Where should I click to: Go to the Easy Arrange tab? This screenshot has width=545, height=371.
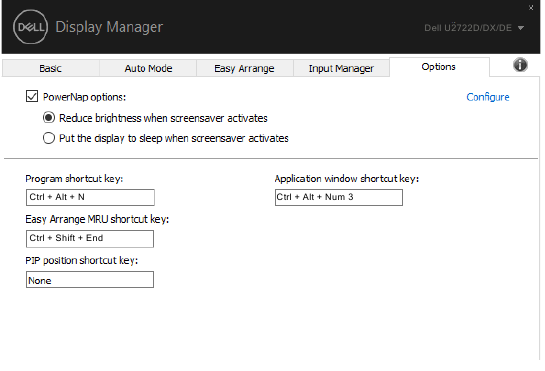[x=245, y=68]
